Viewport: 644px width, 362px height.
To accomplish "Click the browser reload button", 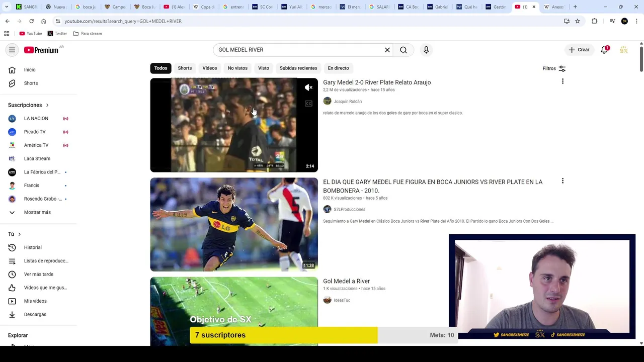I will [x=31, y=21].
